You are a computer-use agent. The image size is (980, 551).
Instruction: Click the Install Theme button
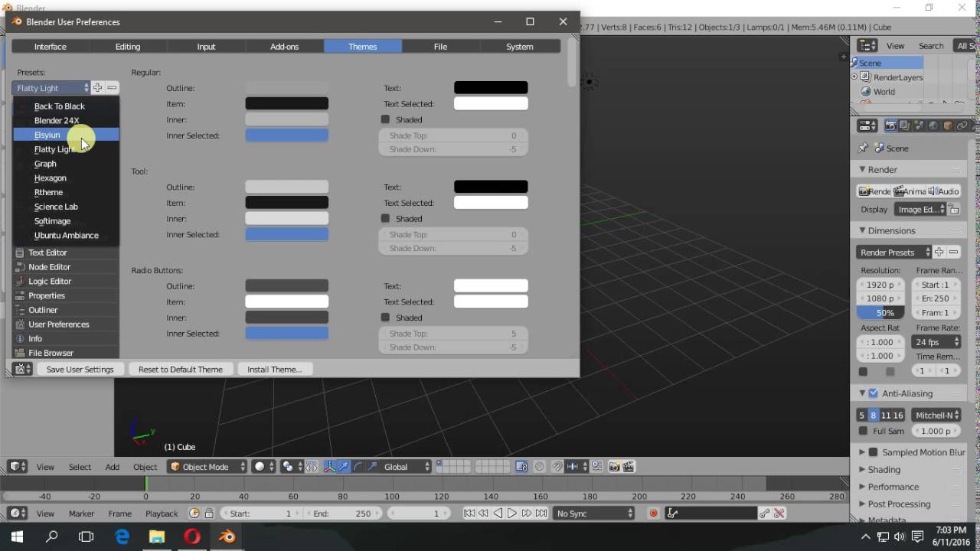(x=274, y=369)
